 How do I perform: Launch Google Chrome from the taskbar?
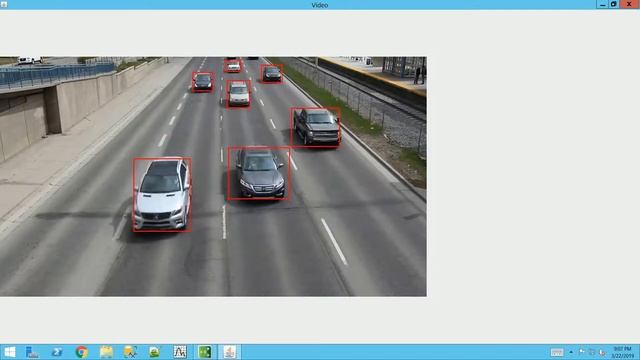point(82,352)
